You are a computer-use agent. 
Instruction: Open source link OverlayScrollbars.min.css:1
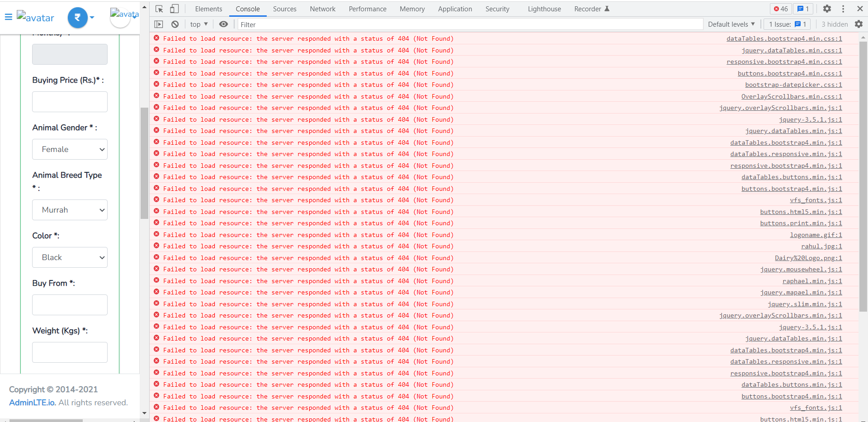pyautogui.click(x=792, y=97)
